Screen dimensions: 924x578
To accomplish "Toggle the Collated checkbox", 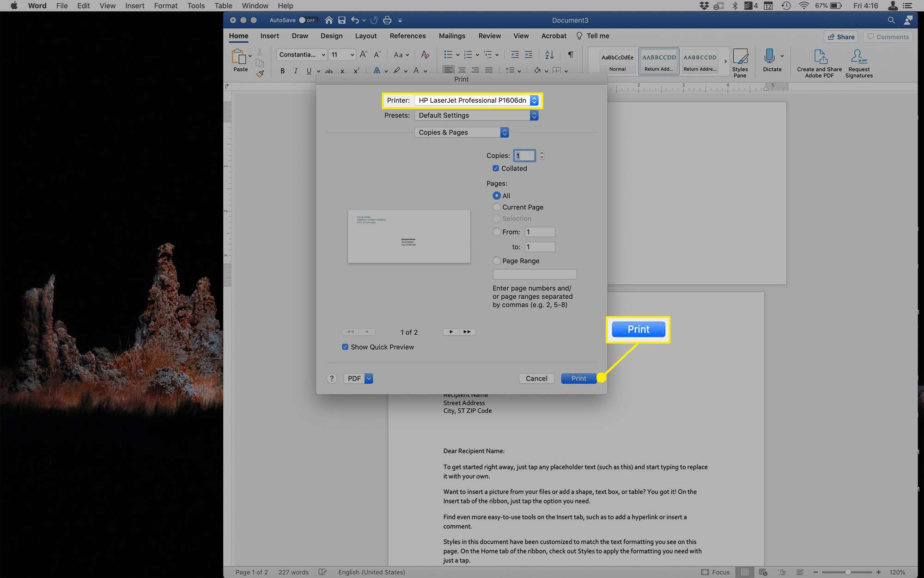I will point(496,168).
